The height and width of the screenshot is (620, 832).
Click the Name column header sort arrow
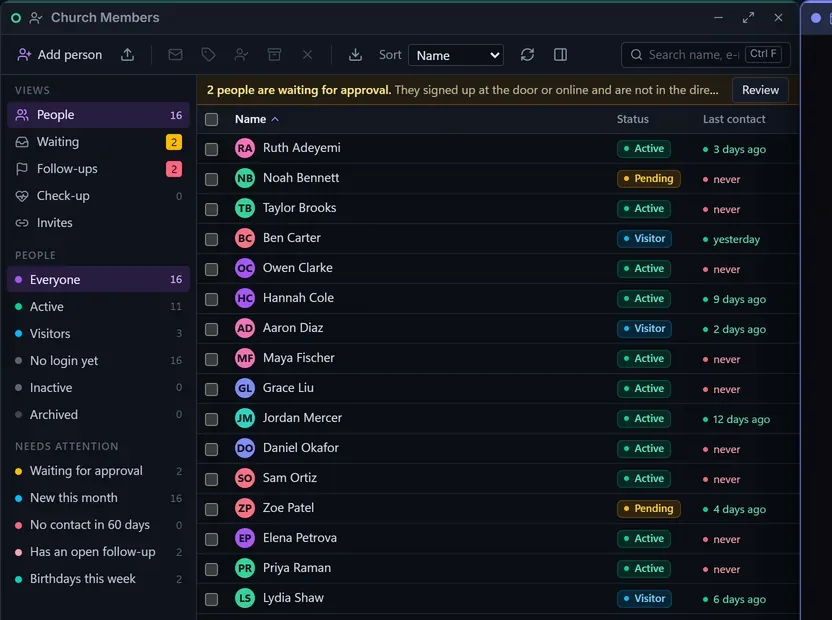pyautogui.click(x=275, y=119)
